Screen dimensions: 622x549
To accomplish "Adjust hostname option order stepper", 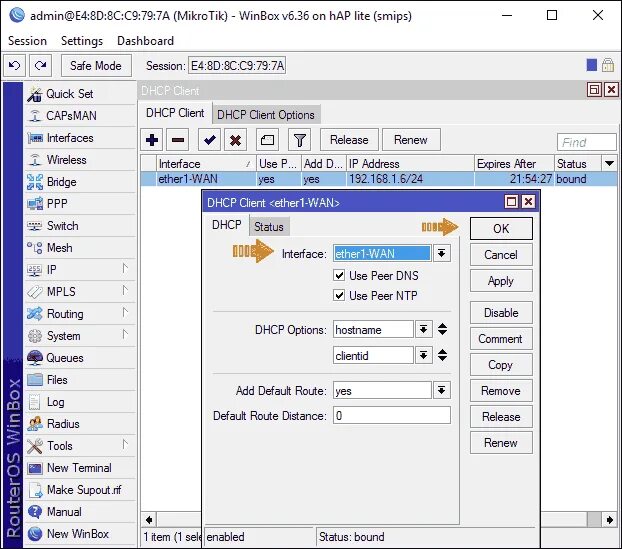I will point(442,329).
